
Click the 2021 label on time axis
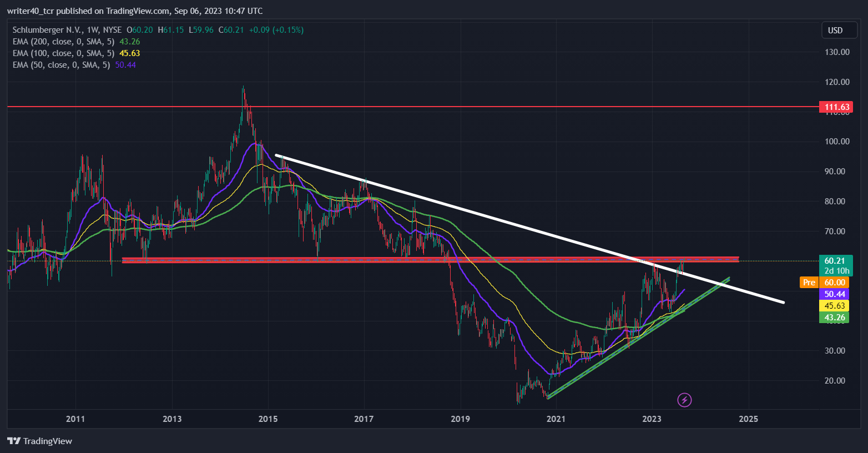(x=556, y=419)
